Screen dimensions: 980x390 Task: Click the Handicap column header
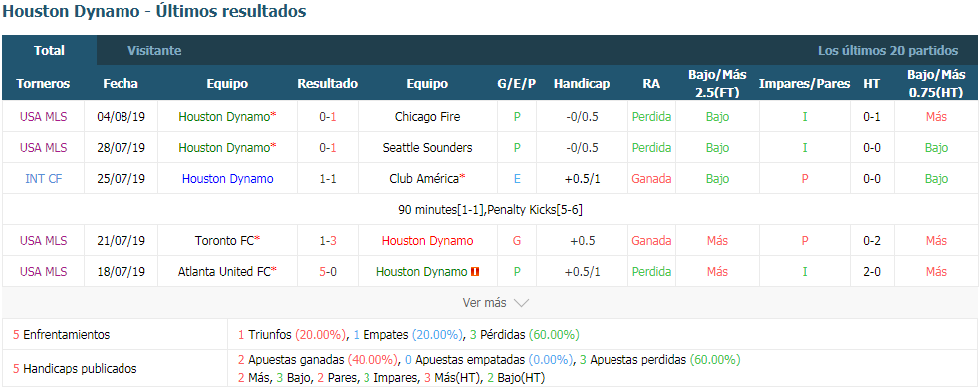(x=582, y=84)
